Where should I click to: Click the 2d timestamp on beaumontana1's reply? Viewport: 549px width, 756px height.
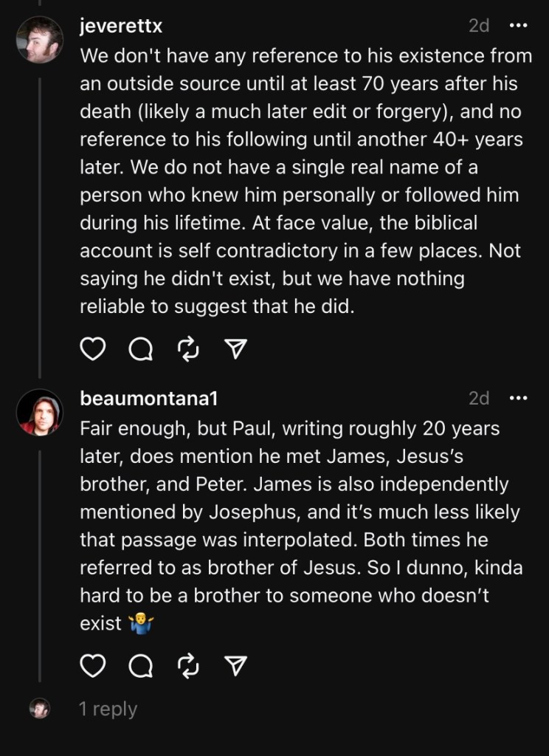[x=479, y=399]
